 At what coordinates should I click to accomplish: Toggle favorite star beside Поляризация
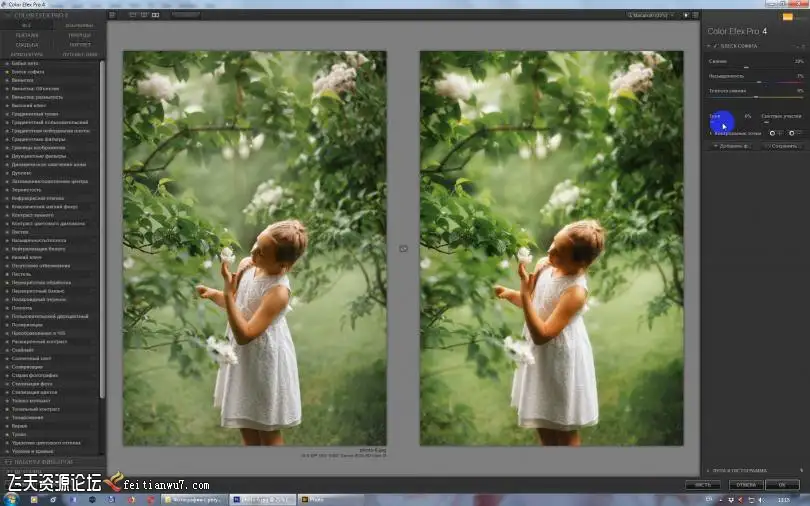click(7, 325)
